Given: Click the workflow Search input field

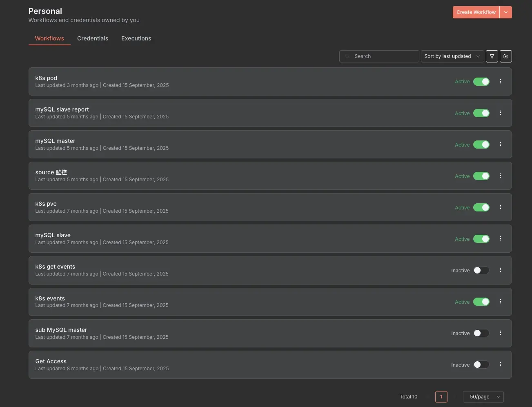Looking at the screenshot, I should click(379, 56).
